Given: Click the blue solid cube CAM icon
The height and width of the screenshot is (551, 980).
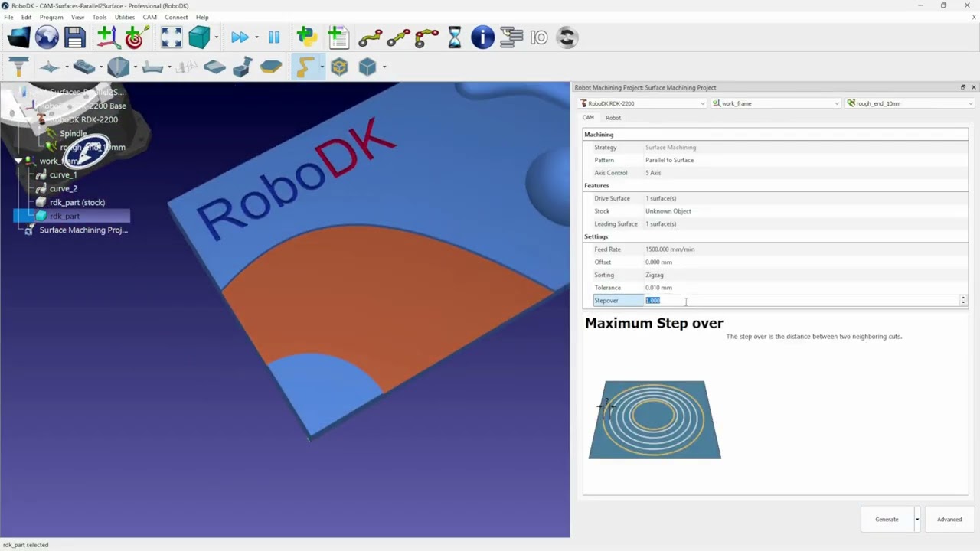Looking at the screenshot, I should point(367,67).
